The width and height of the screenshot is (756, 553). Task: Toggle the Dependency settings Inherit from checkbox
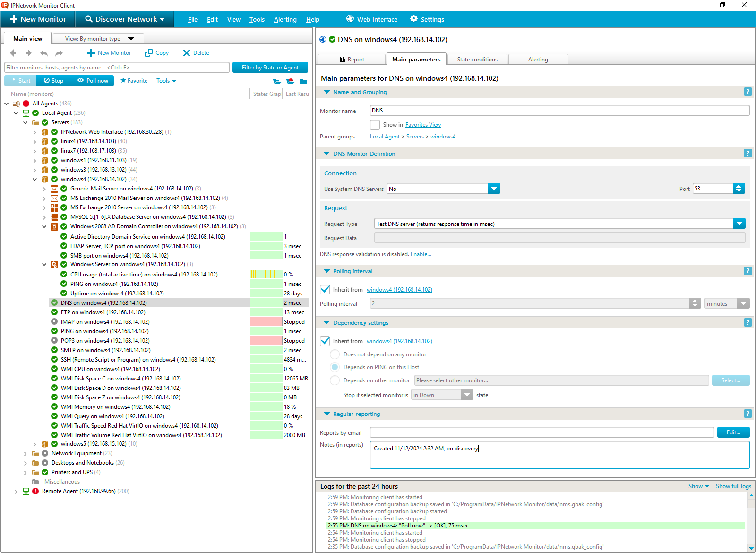point(325,341)
